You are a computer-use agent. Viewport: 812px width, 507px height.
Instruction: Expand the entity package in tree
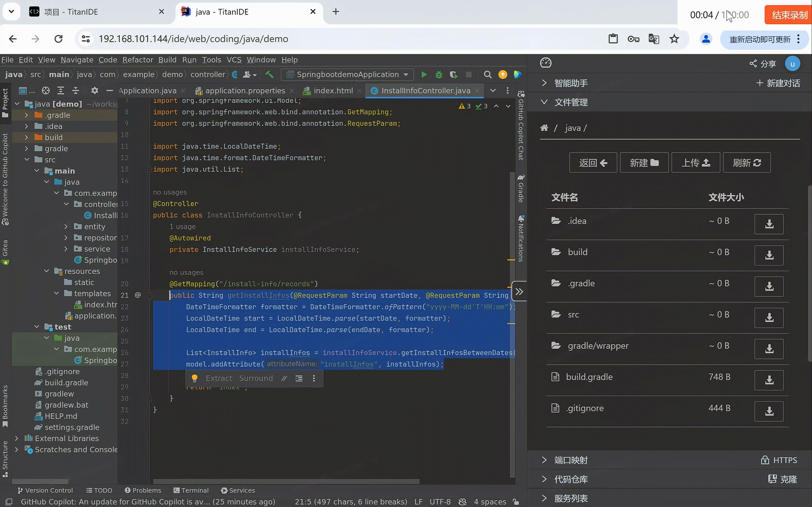(x=66, y=227)
